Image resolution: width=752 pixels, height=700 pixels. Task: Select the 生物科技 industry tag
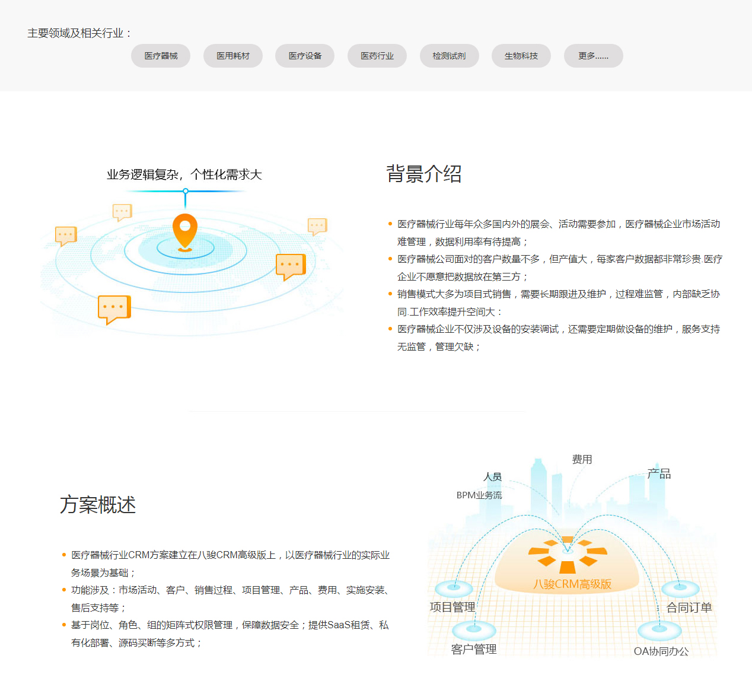[x=521, y=56]
